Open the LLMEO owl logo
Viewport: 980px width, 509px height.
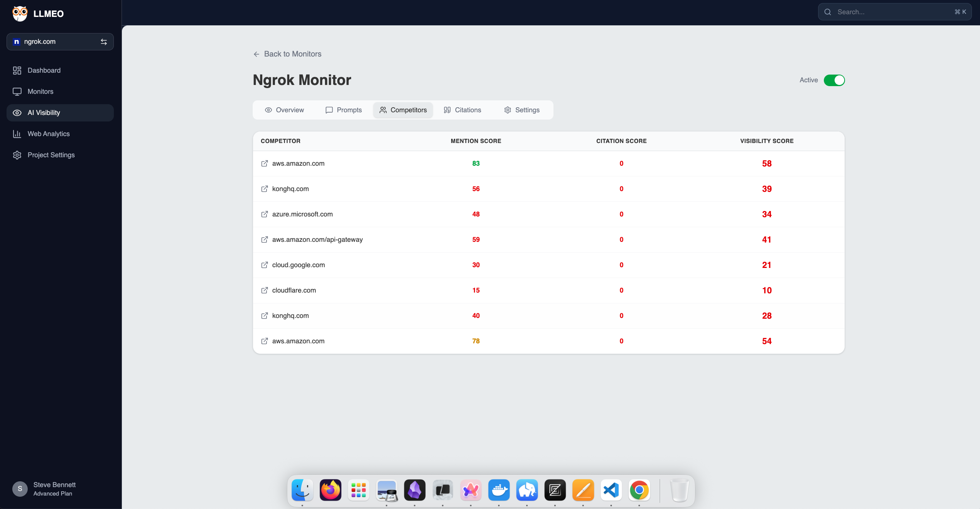click(x=20, y=14)
